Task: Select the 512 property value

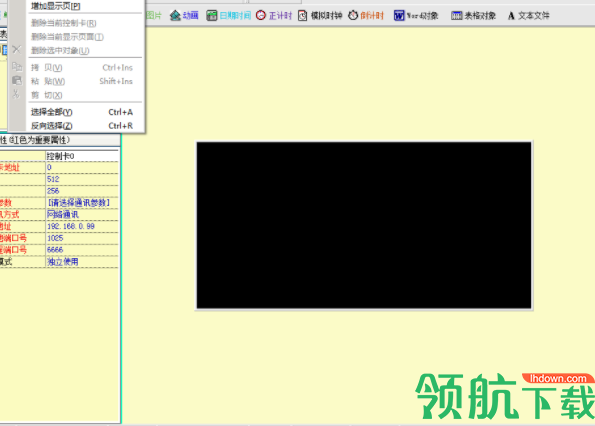Action: (82, 179)
